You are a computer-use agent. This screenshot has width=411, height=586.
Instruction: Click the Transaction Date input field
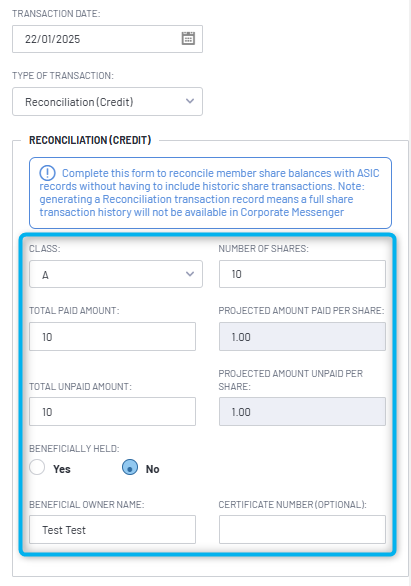pos(108,39)
